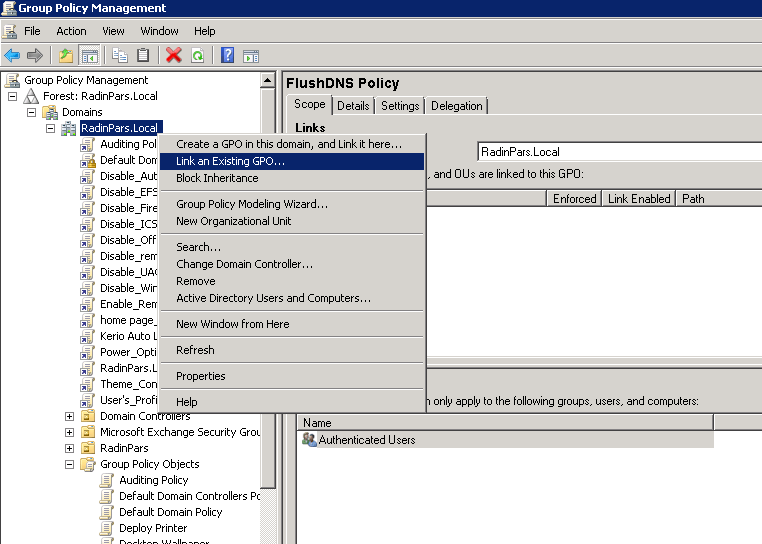Click the Up One Level folder icon
This screenshot has width=762, height=544.
coord(66,56)
